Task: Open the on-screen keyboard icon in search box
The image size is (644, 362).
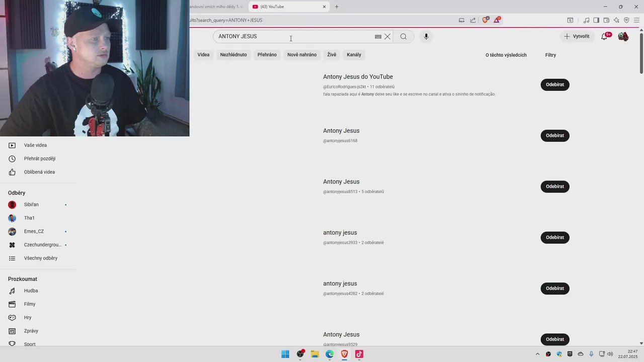Action: 378,37
